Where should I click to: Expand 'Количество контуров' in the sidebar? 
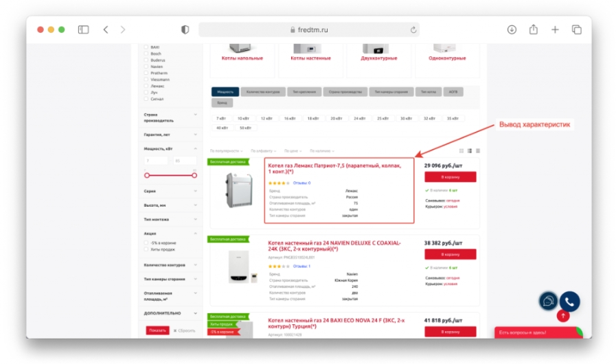170,265
